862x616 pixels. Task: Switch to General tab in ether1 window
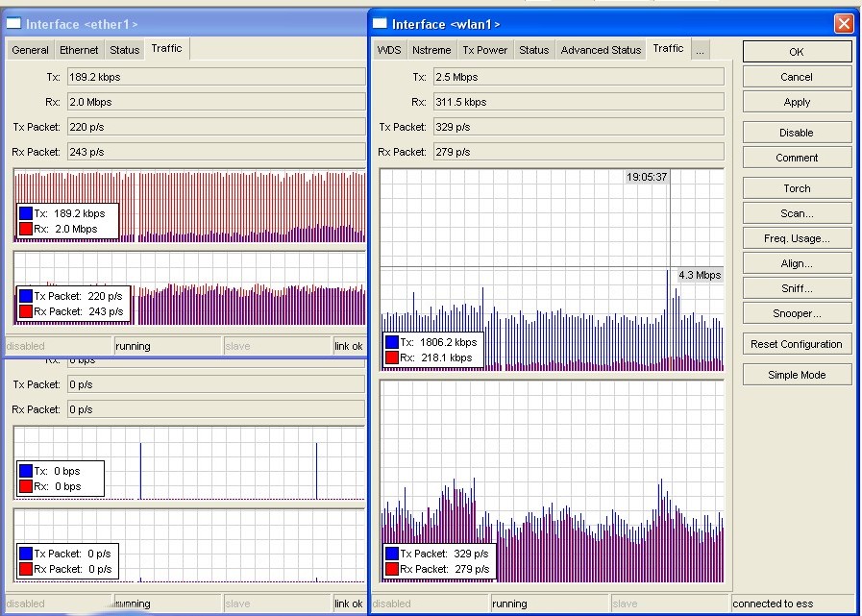pyautogui.click(x=30, y=50)
